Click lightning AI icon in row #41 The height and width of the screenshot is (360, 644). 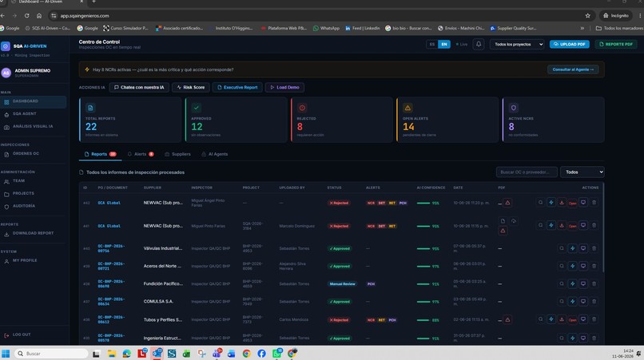551,225
